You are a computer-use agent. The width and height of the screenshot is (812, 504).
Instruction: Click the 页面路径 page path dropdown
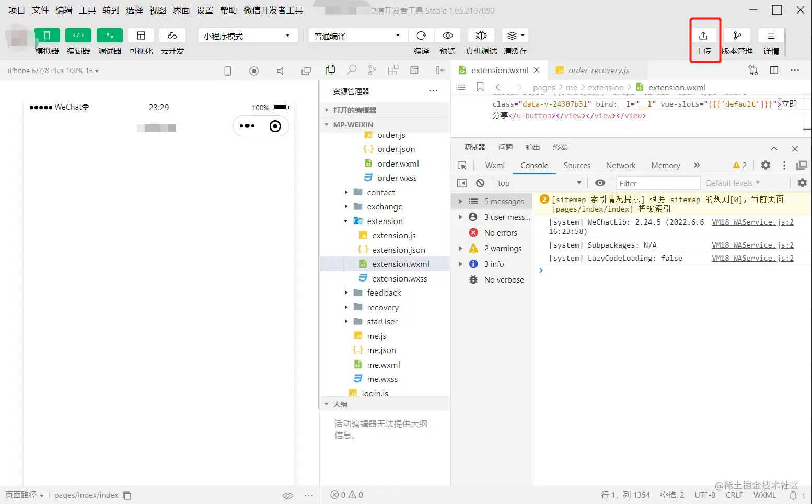point(25,495)
